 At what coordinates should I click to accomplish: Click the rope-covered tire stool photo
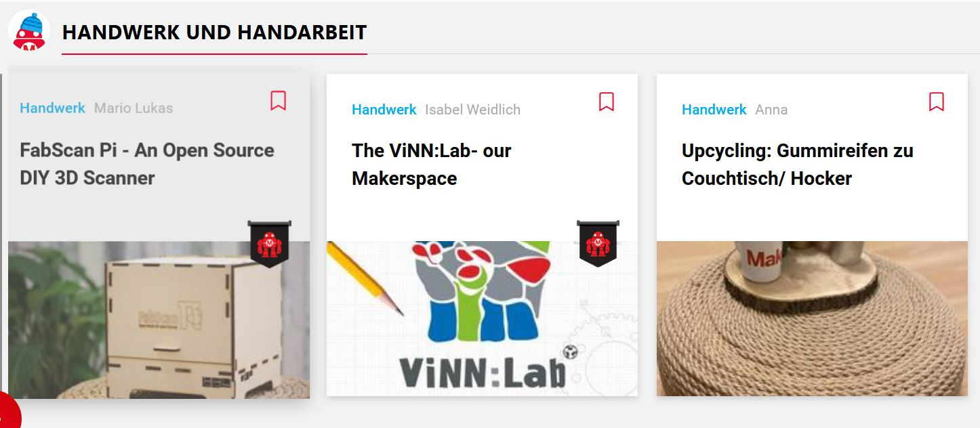(812, 318)
